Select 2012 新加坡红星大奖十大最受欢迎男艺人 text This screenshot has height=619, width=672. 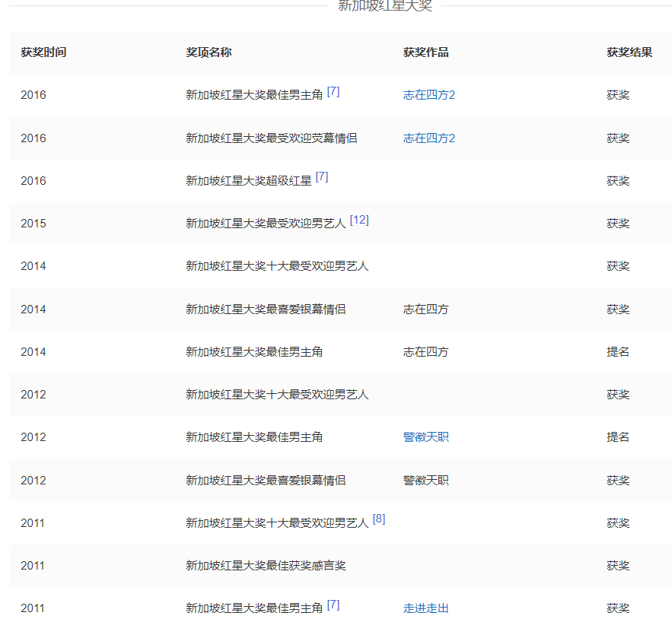(x=277, y=394)
